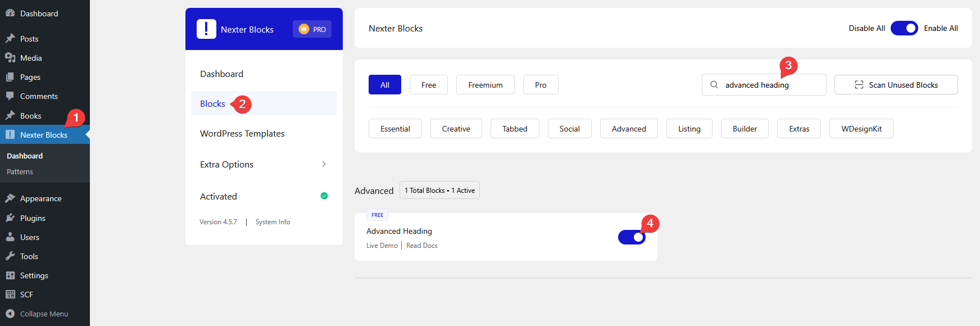Toggle the Advanced Heading block switch
The width and height of the screenshot is (980, 326).
632,237
